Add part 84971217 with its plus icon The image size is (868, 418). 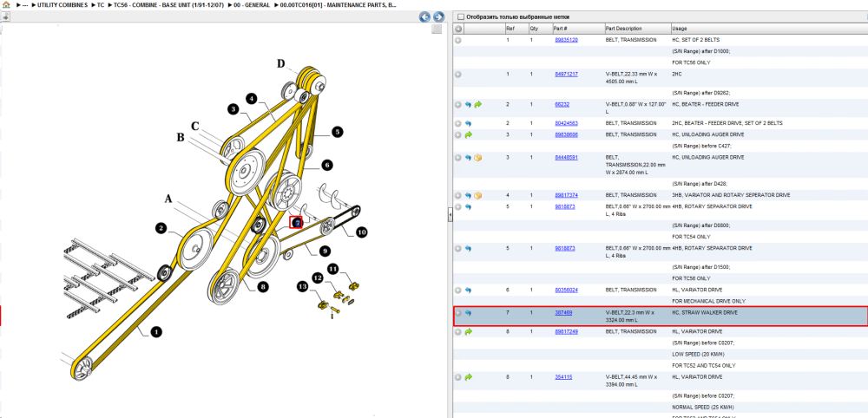[x=458, y=74]
